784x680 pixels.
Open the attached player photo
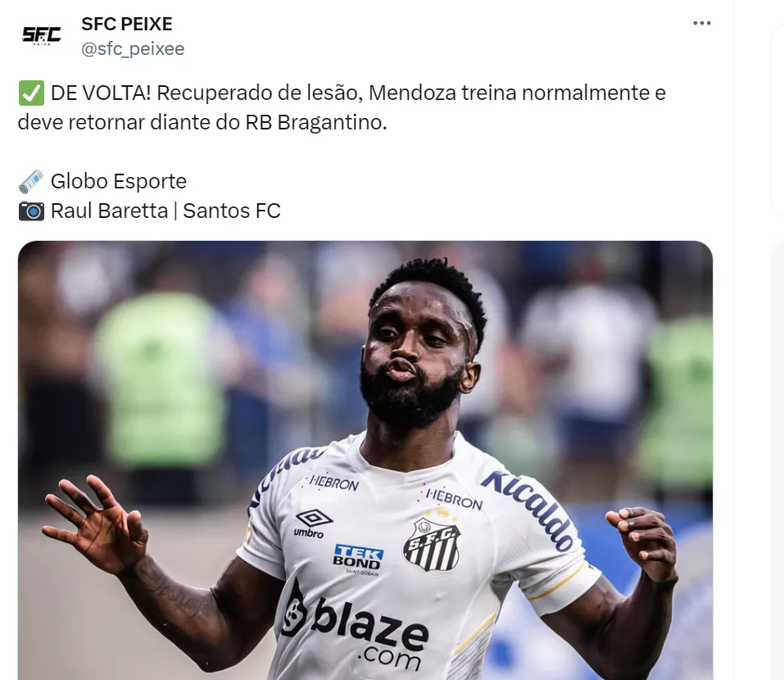pyautogui.click(x=365, y=460)
